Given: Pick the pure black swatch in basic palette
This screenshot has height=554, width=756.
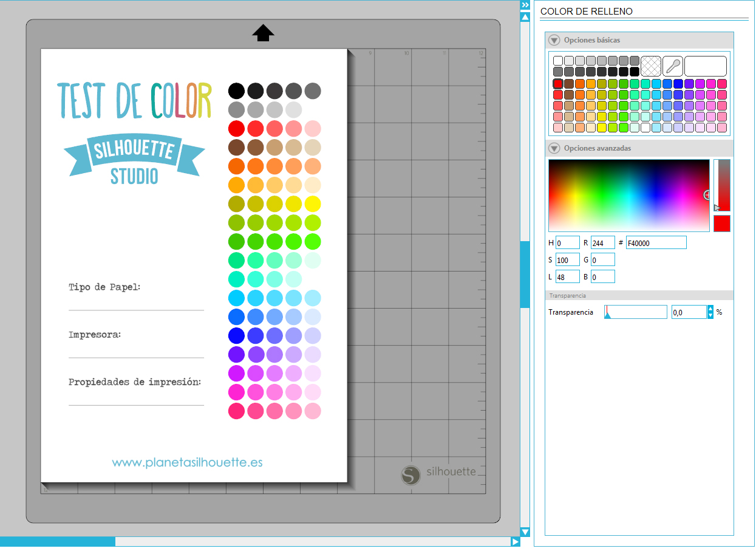Looking at the screenshot, I should pyautogui.click(x=635, y=72).
